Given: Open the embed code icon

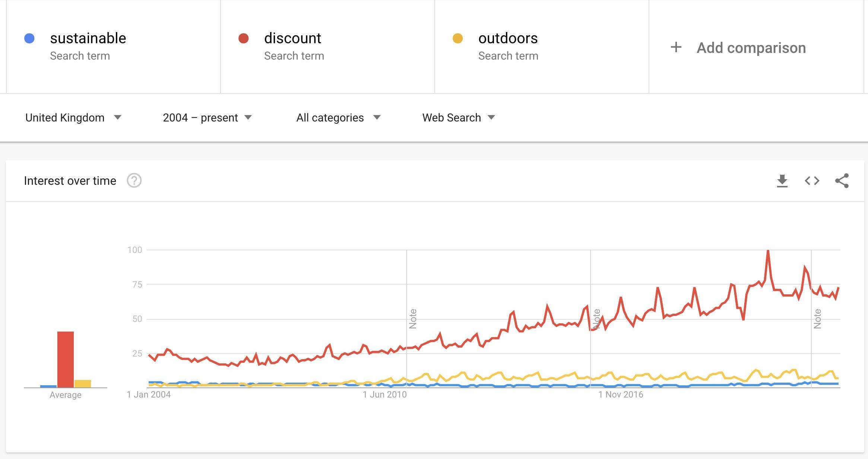Looking at the screenshot, I should pos(812,181).
